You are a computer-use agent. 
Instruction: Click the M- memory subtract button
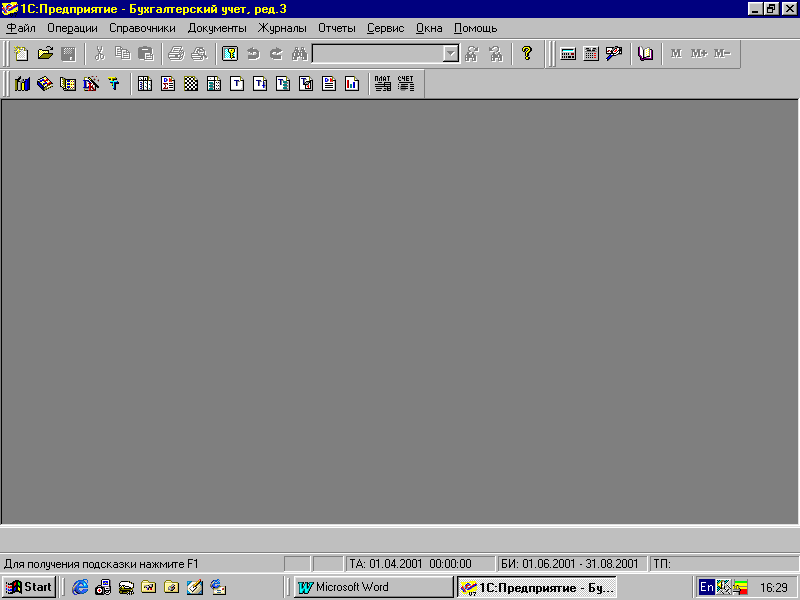(722, 54)
